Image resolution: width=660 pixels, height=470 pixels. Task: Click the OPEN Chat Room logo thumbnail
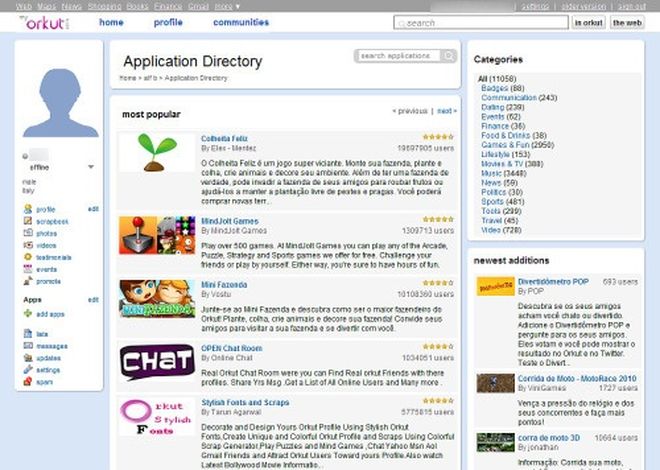pos(157,362)
